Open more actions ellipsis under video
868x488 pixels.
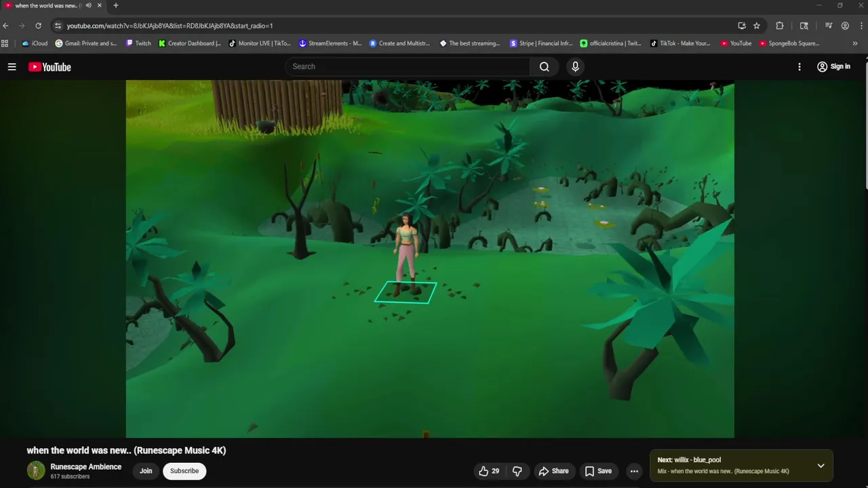click(634, 471)
